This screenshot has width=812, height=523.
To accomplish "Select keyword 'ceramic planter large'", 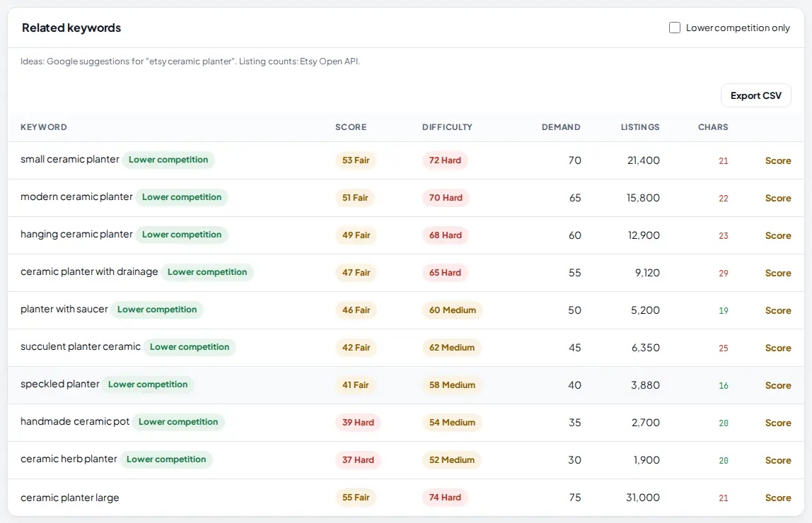I will (x=70, y=498).
